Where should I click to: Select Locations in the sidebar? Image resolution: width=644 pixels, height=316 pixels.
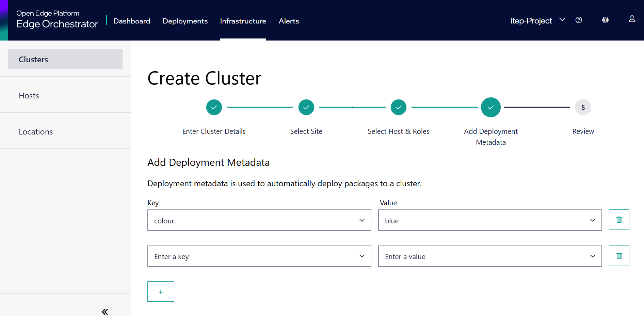click(36, 131)
